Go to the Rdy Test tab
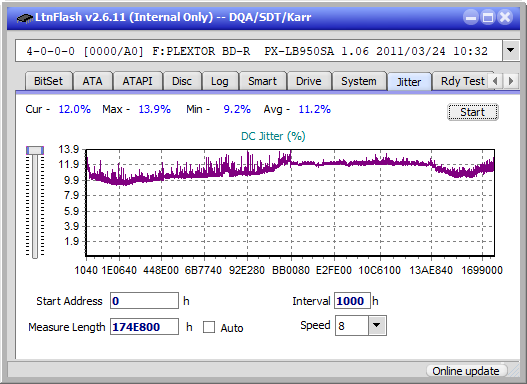The width and height of the screenshot is (527, 384). (462, 81)
